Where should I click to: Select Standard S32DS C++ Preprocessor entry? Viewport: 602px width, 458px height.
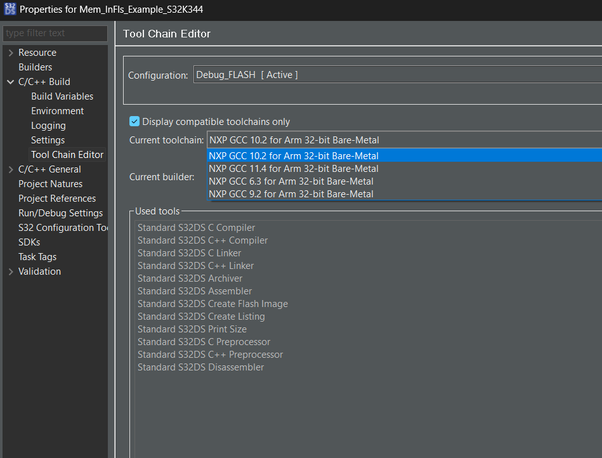pyautogui.click(x=210, y=354)
